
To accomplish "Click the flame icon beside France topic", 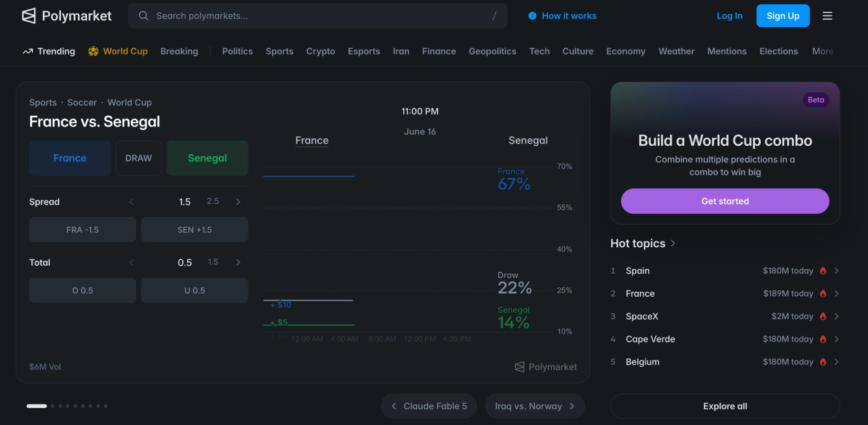I will pos(823,294).
